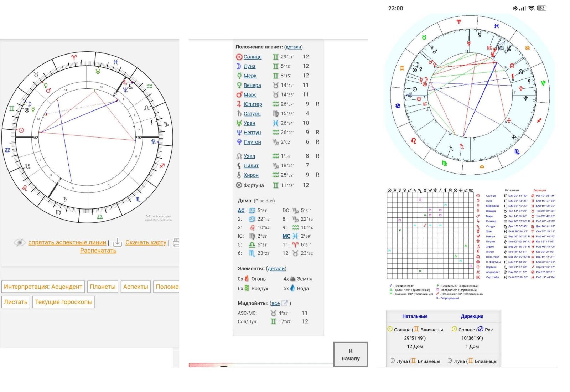Open the Аспекты tab
Viewport: 570px width, 392px height.
[135, 287]
